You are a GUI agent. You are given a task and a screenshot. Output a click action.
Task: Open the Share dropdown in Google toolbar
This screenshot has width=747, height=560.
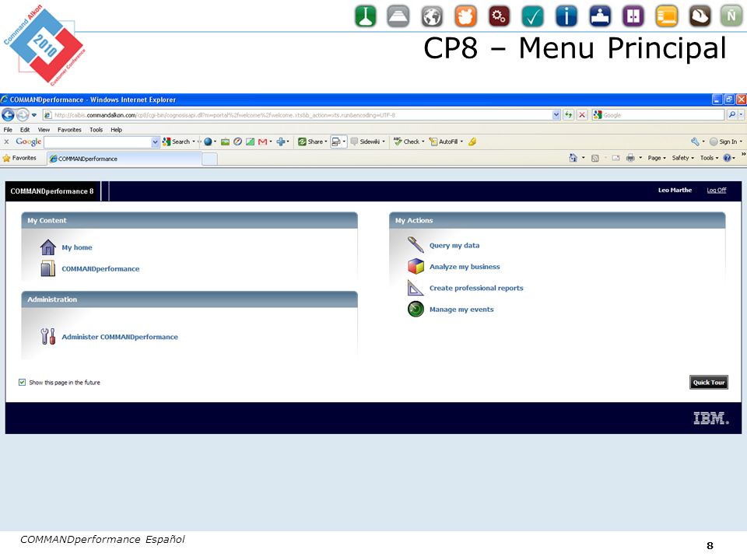pos(326,142)
